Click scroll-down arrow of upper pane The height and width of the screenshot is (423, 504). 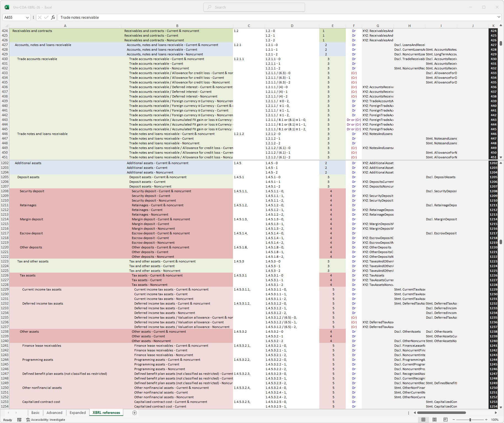501,158
